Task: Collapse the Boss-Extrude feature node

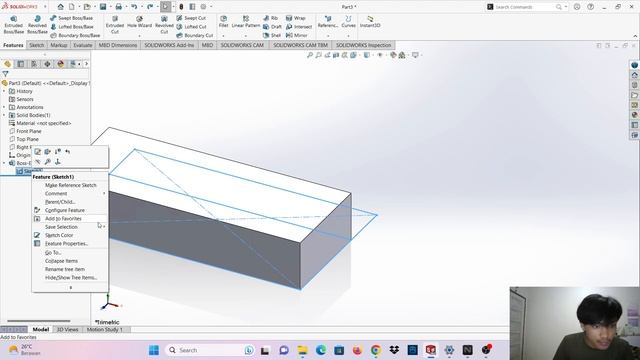Action: tap(4, 163)
